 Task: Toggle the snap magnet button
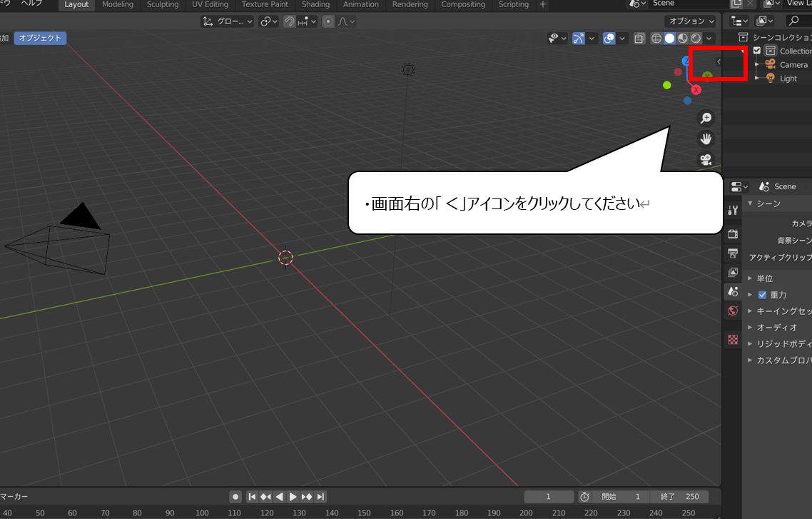pos(290,21)
